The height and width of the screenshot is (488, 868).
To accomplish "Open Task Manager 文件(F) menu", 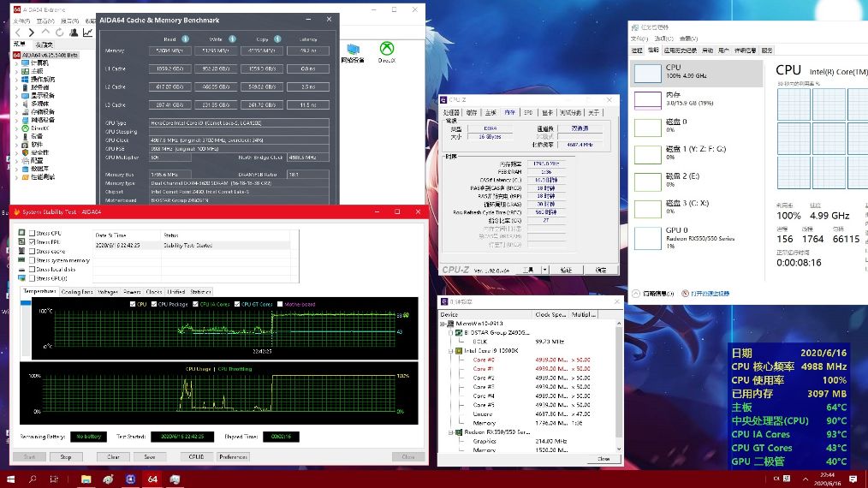I will pos(639,39).
